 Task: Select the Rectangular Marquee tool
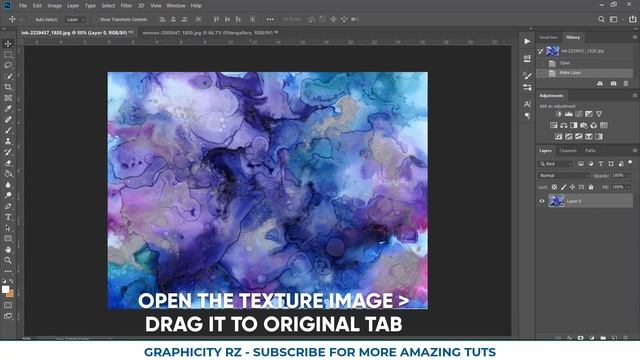(x=8, y=54)
